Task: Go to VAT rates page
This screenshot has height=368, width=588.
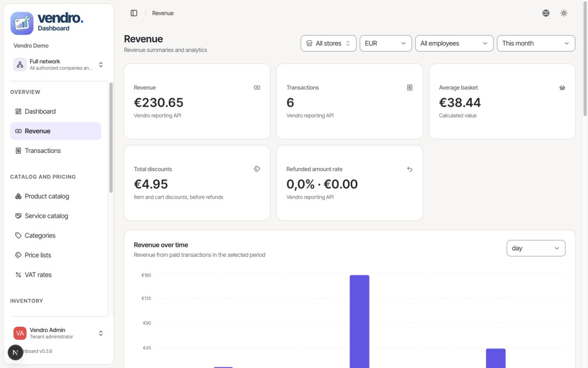Action: click(x=56, y=275)
